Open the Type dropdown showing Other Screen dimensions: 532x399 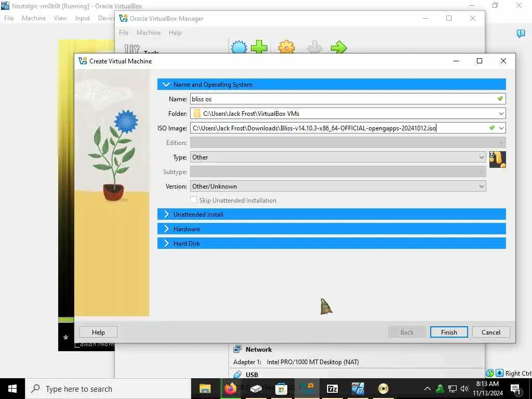click(338, 157)
